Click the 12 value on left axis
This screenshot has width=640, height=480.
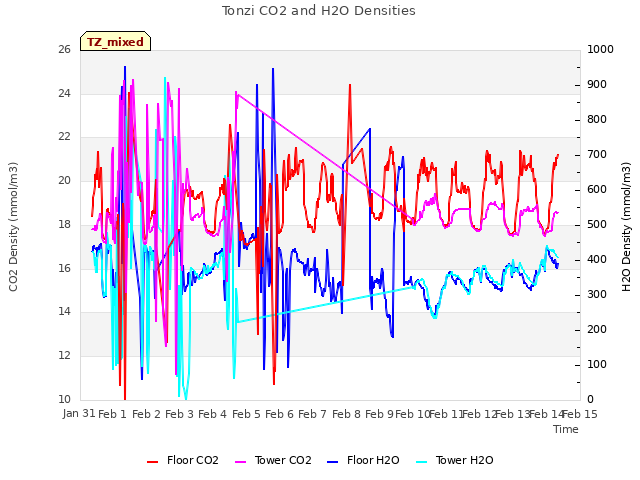[64, 356]
